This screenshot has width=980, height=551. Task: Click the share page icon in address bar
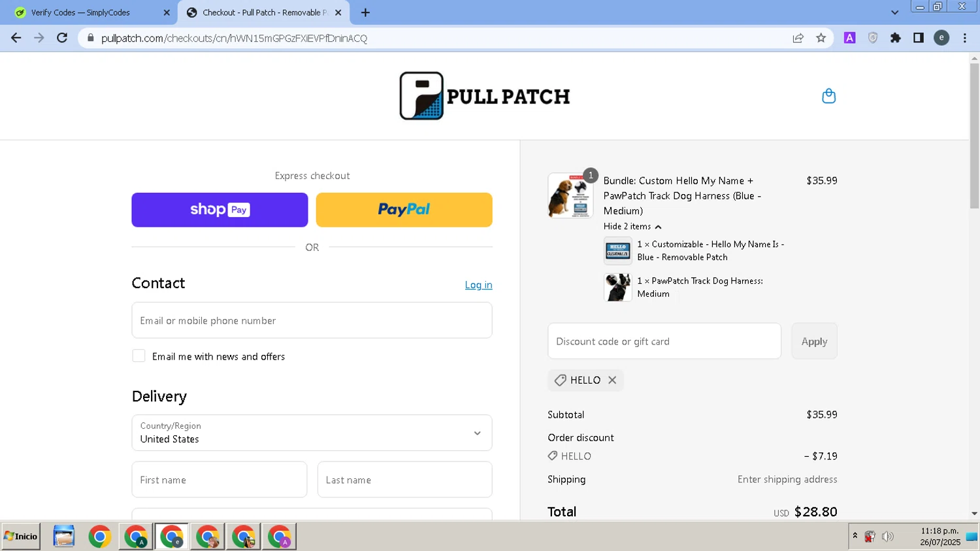point(798,38)
